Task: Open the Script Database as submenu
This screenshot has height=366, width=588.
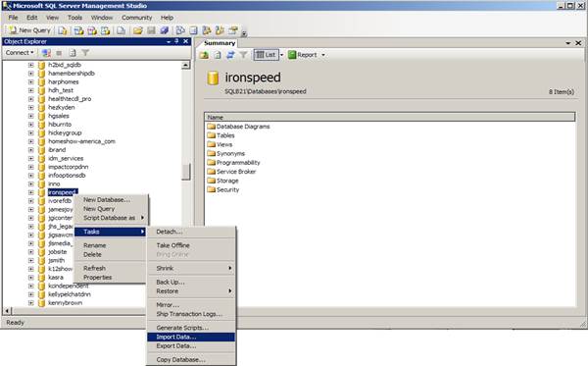Action: pyautogui.click(x=111, y=218)
